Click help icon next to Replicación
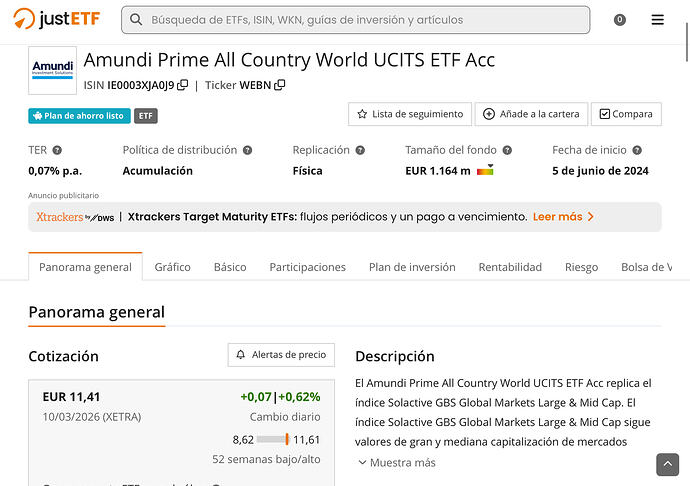Image resolution: width=690 pixels, height=486 pixels. pyautogui.click(x=360, y=150)
